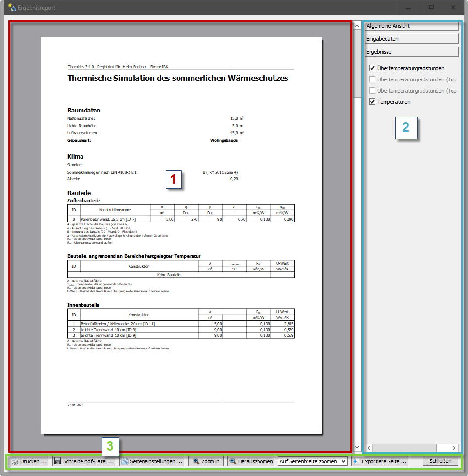Click the 'Bauteile' heading in report
Image resolution: width=468 pixels, height=476 pixels.
coord(79,193)
